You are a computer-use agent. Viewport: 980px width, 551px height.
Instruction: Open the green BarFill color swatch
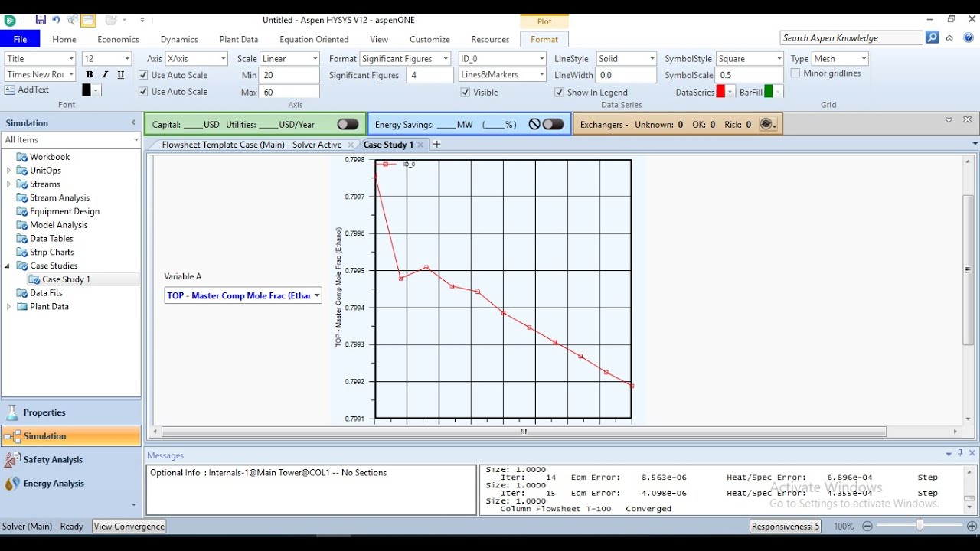[769, 92]
